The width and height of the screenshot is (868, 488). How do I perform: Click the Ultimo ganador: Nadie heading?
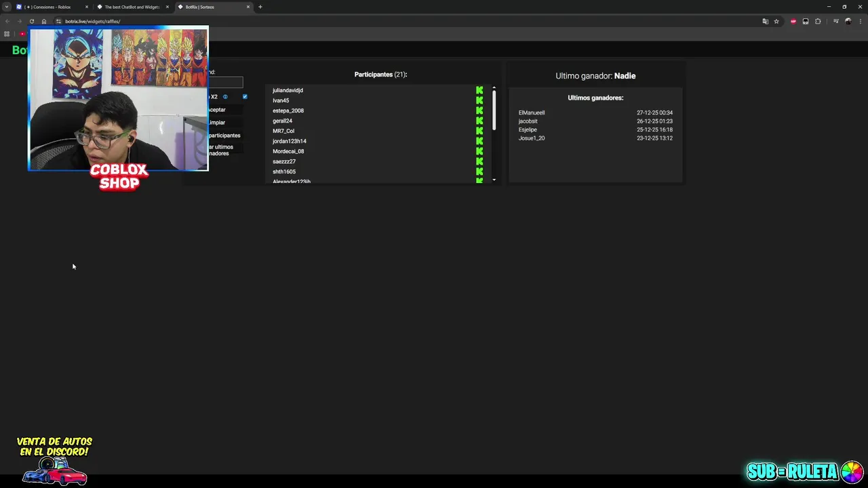(x=595, y=76)
